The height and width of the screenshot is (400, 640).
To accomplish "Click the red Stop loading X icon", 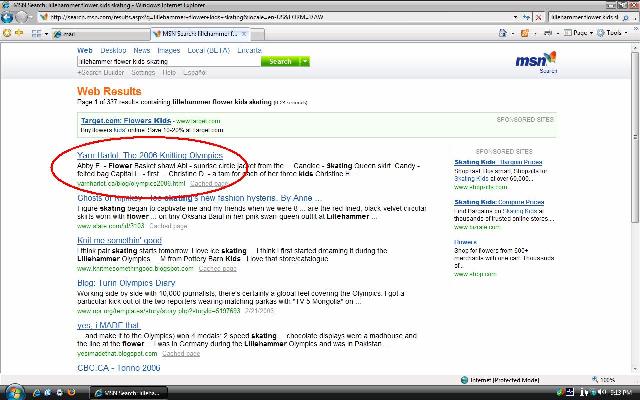I will coord(538,17).
